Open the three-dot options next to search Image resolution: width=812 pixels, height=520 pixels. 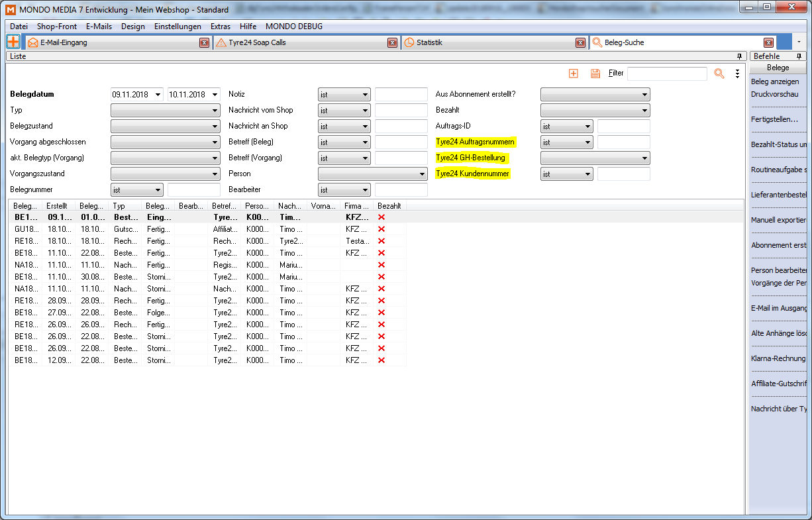click(737, 74)
